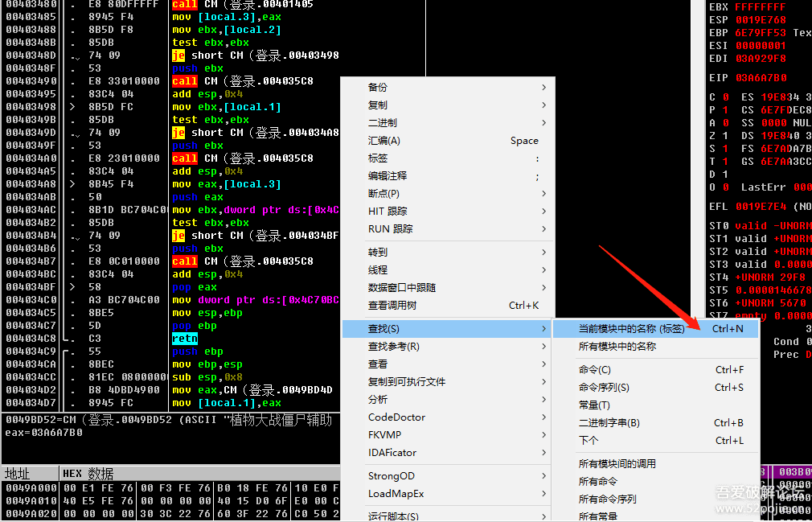Screen dimensions: 812x522
Task: Select 二进制字串(B) menu entry
Action: 609,423
